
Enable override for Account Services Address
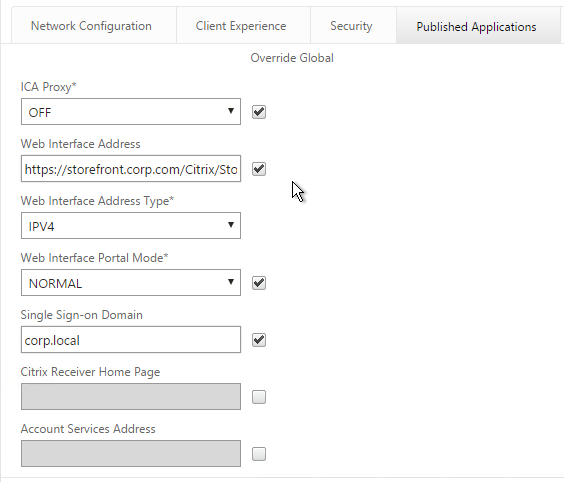click(259, 454)
